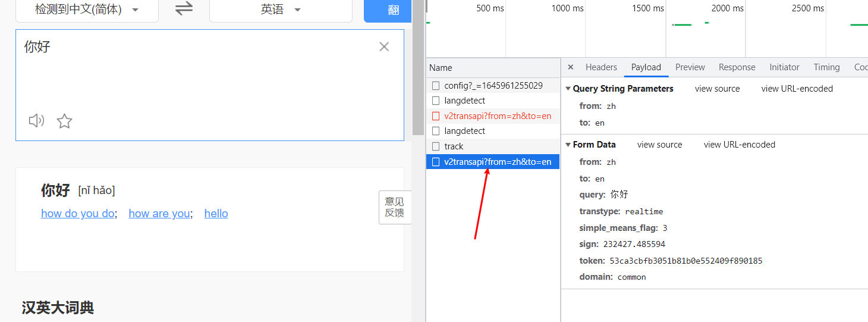
Task: Play pronunciation speaker icon in input box
Action: [36, 121]
